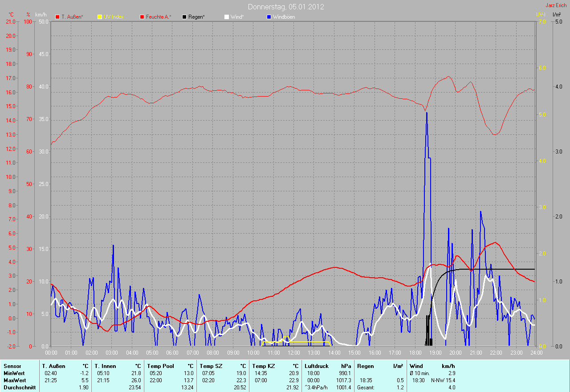Click the rain total value '1.2'
570x392 pixels.
click(x=400, y=388)
